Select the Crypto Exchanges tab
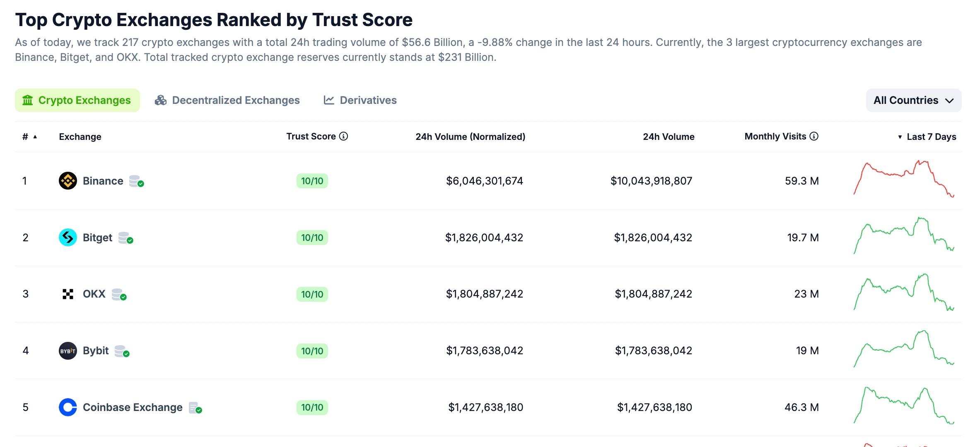The width and height of the screenshot is (980, 447). pyautogui.click(x=77, y=100)
